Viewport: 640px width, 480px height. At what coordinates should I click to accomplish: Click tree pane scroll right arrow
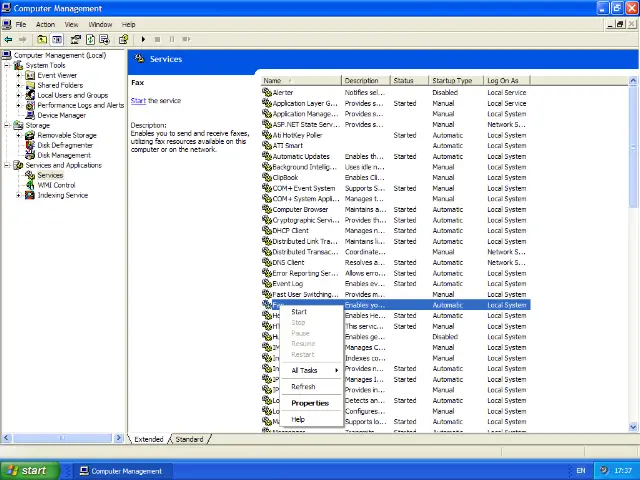tap(119, 438)
